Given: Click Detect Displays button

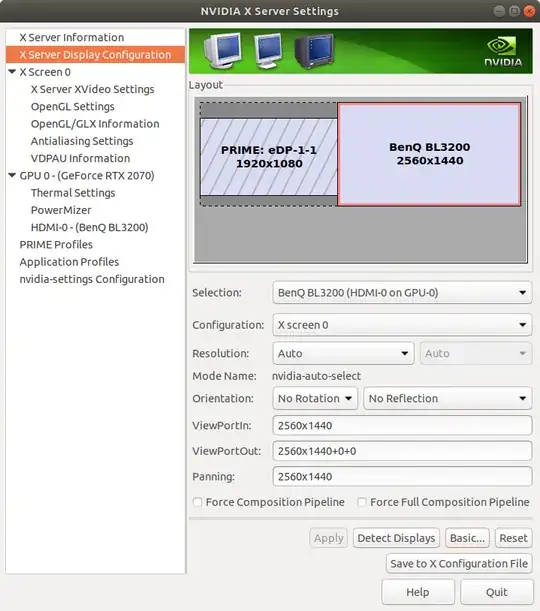Looking at the screenshot, I should (x=396, y=538).
